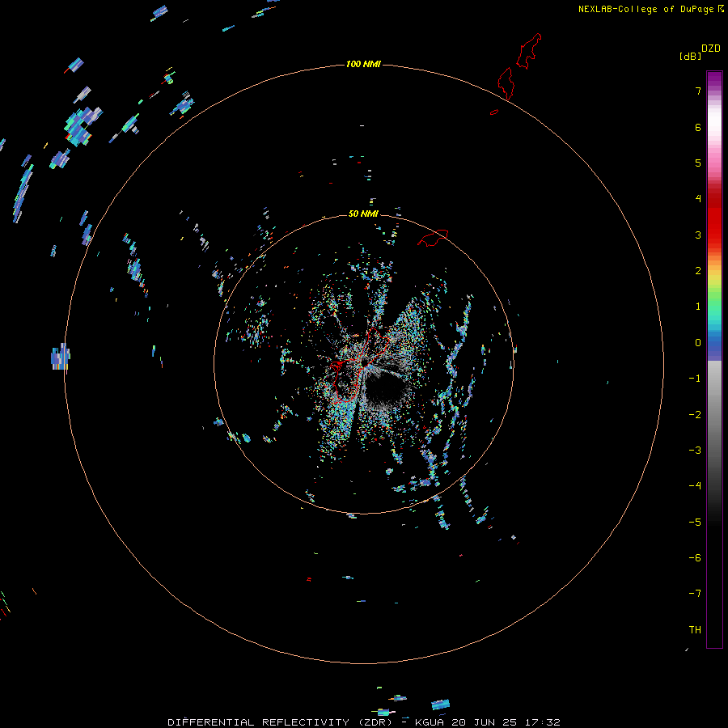
Task: Click the '2' value on the color scale
Action: click(x=698, y=271)
